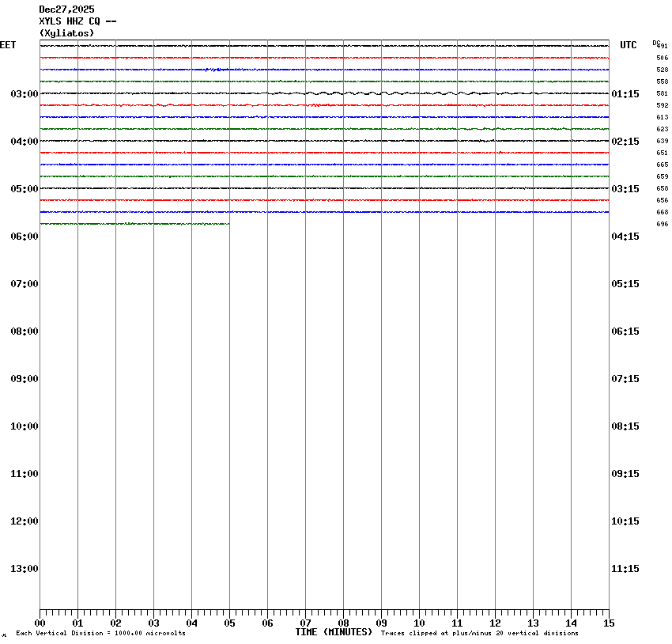Image resolution: width=672 pixels, height=644 pixels.
Task: Click the 08:00 EET row label
Action: click(x=24, y=331)
